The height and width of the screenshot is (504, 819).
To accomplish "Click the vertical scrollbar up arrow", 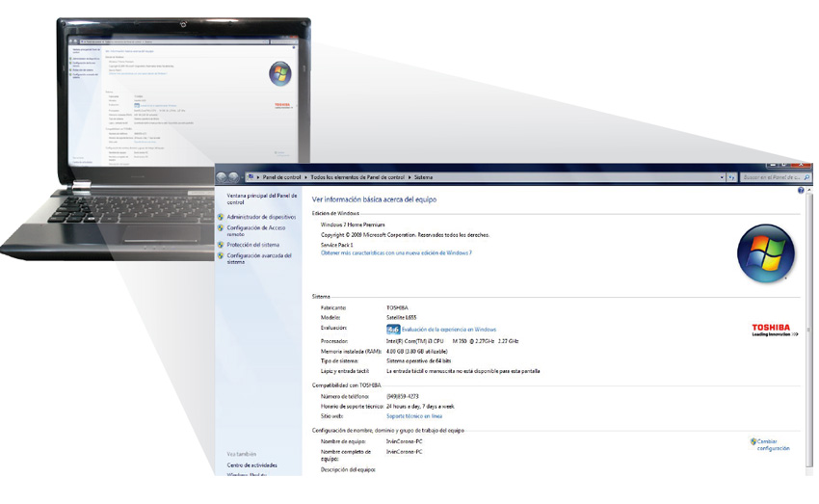I will click(809, 191).
